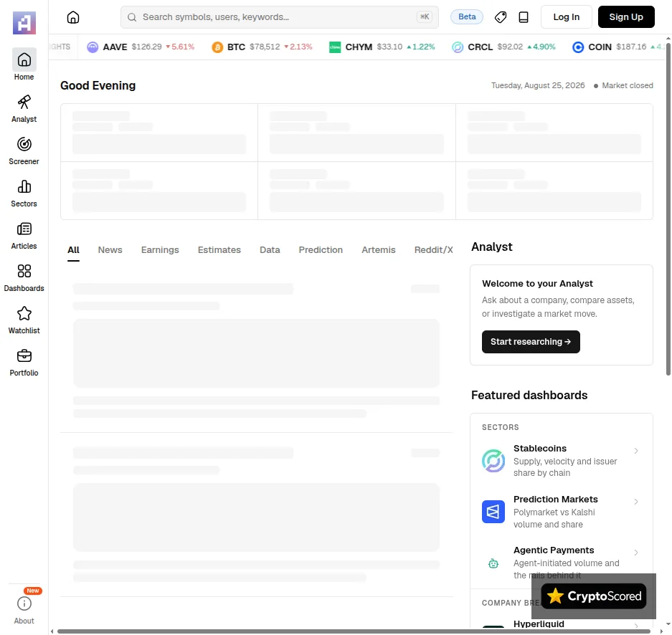The width and height of the screenshot is (672, 635).
Task: Select the All feed tab
Action: (73, 250)
